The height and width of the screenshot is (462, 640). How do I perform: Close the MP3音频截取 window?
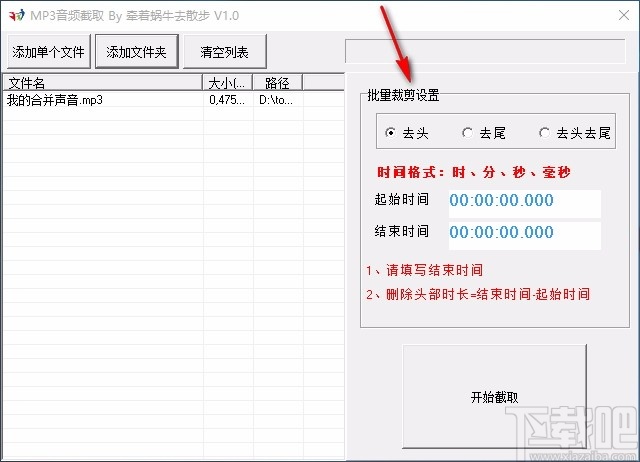pyautogui.click(x=623, y=16)
